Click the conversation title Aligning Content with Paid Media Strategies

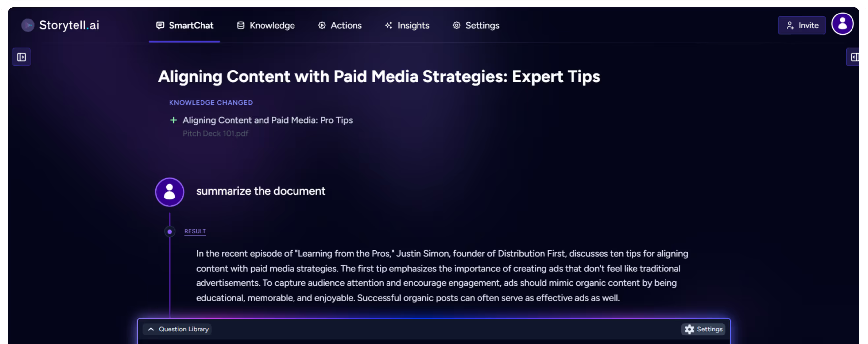pyautogui.click(x=379, y=76)
